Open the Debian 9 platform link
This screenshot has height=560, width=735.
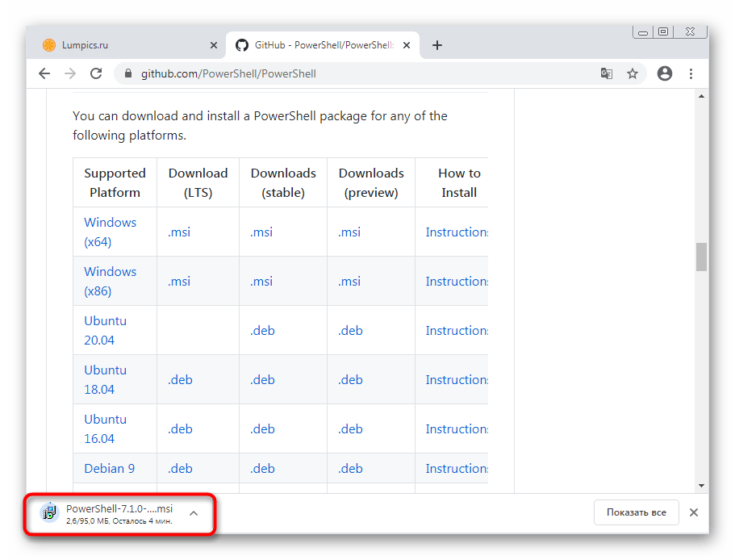click(109, 468)
